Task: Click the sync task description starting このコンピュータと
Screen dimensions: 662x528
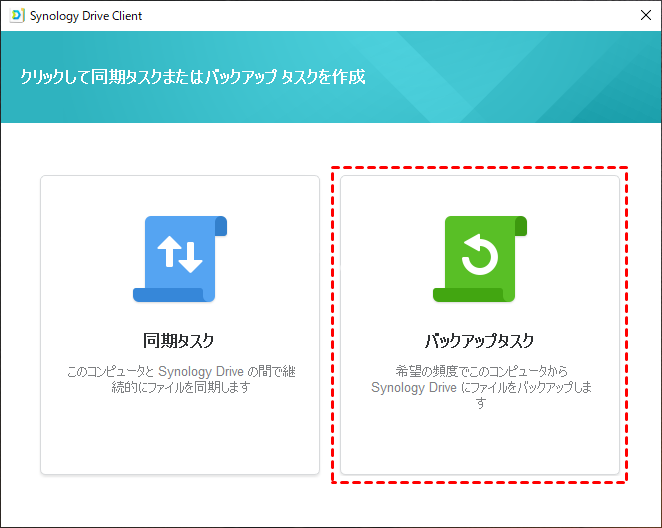Action: pyautogui.click(x=181, y=379)
